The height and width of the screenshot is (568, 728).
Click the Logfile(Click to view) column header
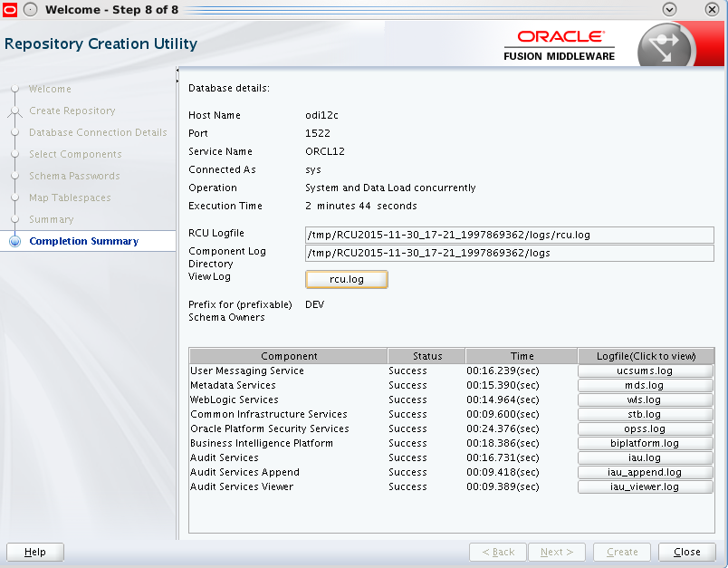(x=646, y=356)
